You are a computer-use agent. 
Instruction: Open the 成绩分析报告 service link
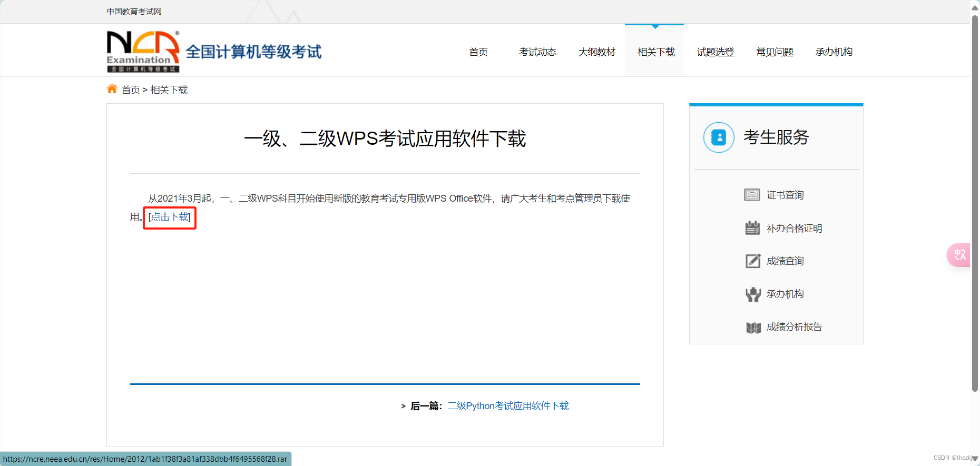click(794, 327)
